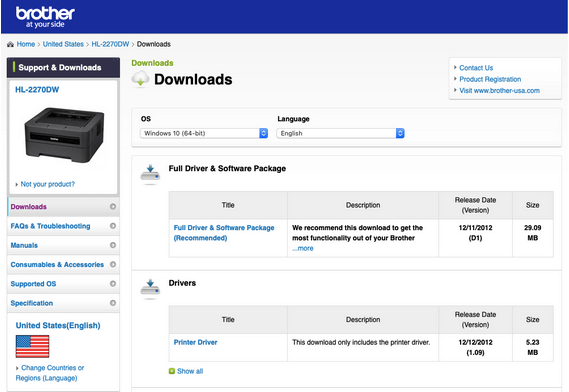This screenshot has height=392, width=569.
Task: Click the United States(English) heading
Action: (x=58, y=326)
